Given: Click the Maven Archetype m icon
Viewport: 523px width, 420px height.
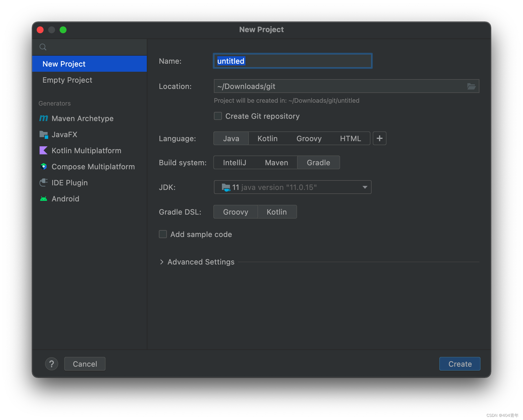Looking at the screenshot, I should coord(44,118).
